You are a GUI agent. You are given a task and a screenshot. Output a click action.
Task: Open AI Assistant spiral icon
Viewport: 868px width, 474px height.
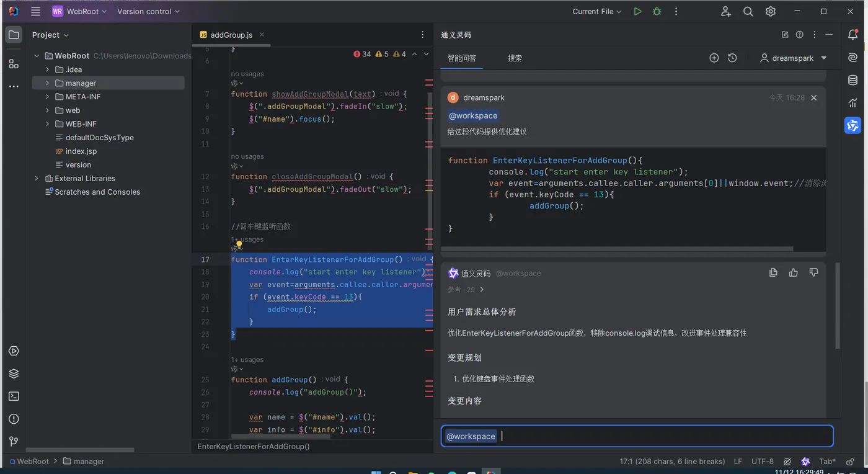(853, 58)
